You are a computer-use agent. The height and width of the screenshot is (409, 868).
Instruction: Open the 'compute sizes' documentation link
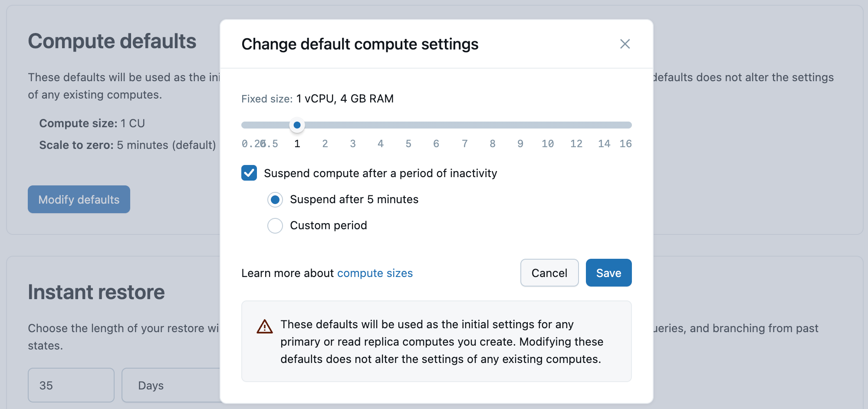375,273
